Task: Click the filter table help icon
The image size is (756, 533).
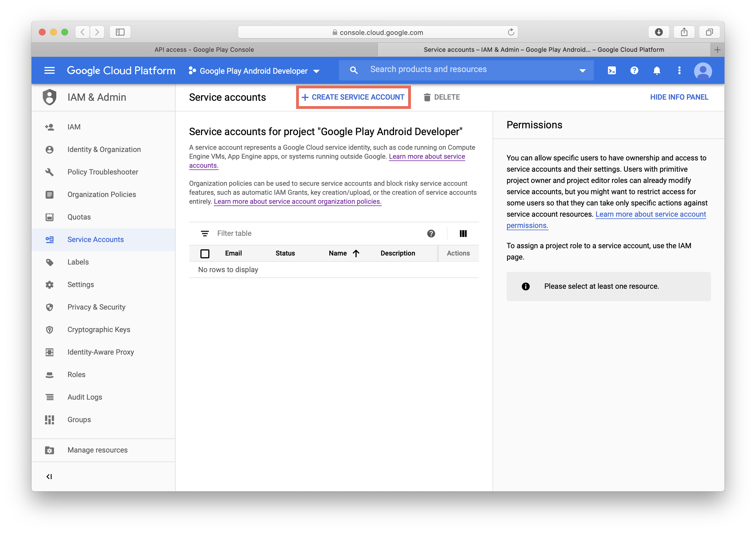Action: [431, 233]
